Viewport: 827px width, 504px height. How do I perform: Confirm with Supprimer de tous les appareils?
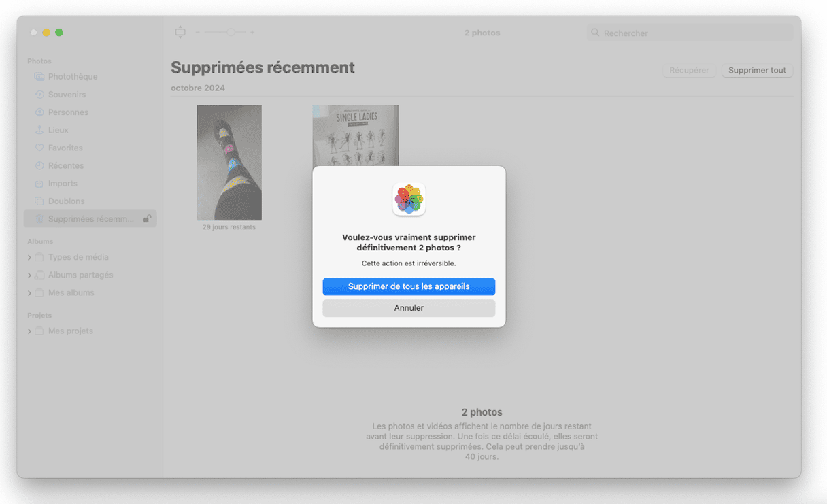click(409, 286)
